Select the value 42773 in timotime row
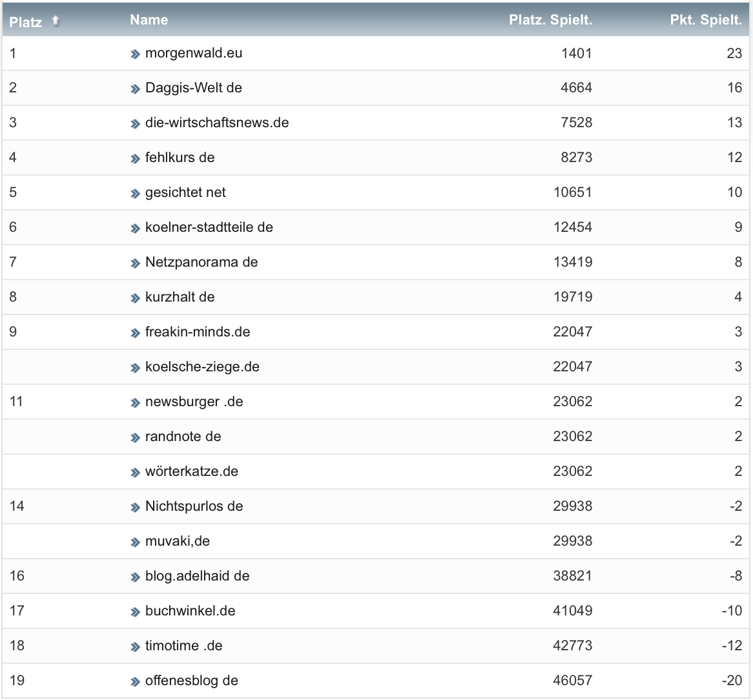 click(x=572, y=646)
